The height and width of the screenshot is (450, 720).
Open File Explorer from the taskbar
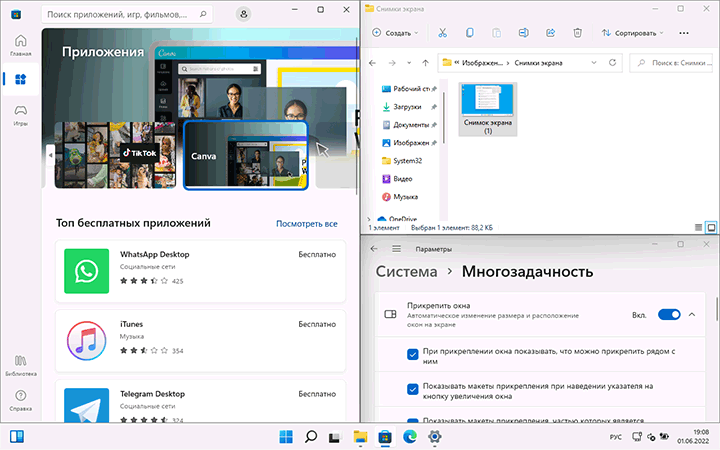point(360,436)
